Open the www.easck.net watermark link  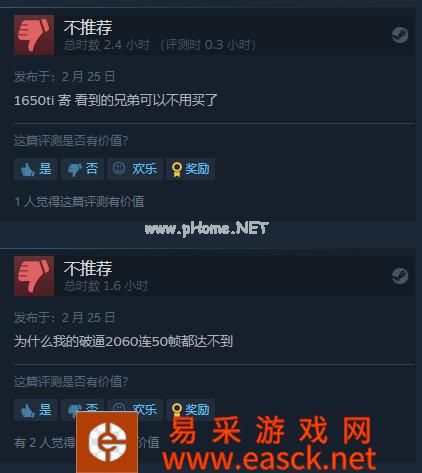click(x=269, y=459)
